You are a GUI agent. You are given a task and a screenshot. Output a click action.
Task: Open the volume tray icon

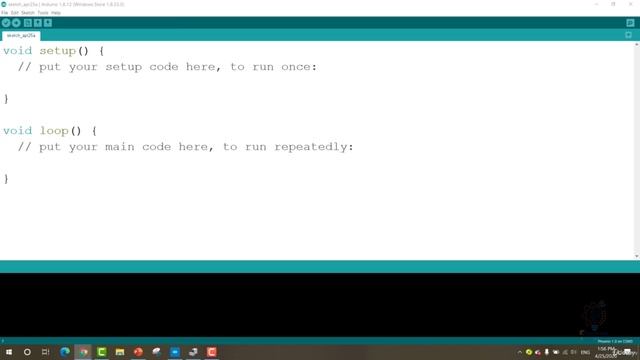tap(574, 352)
